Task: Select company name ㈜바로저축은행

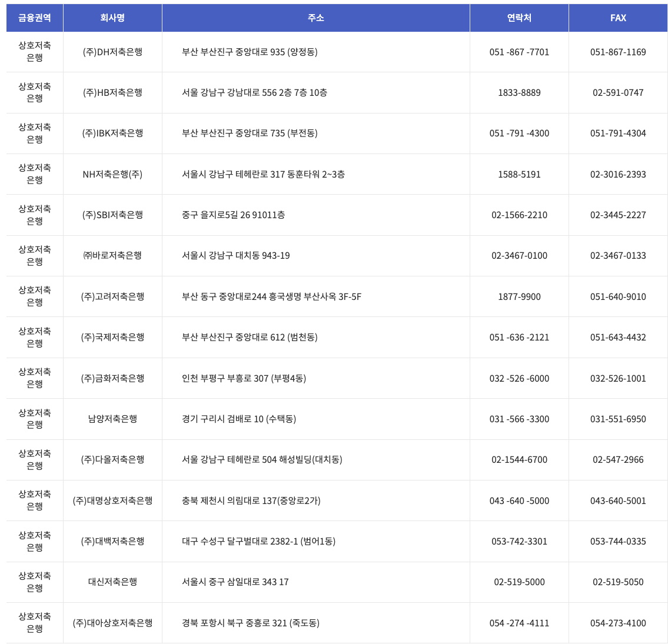Action: pyautogui.click(x=112, y=255)
